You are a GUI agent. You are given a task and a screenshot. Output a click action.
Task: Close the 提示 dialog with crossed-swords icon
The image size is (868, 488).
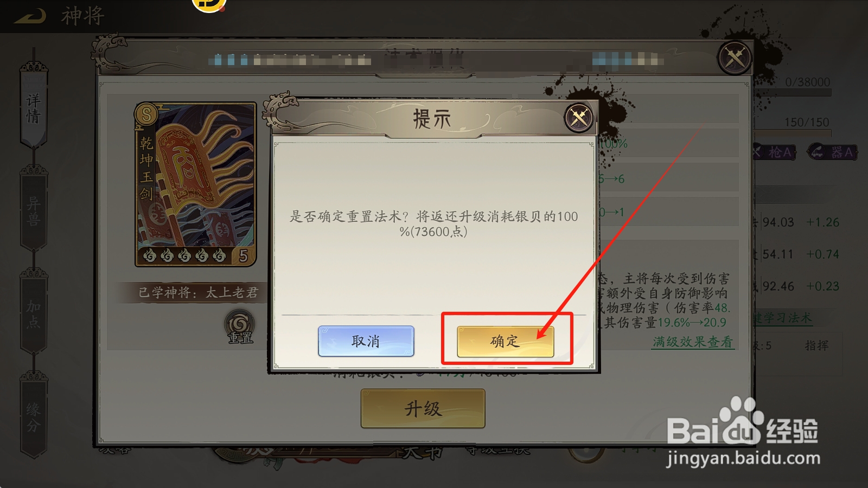point(579,117)
